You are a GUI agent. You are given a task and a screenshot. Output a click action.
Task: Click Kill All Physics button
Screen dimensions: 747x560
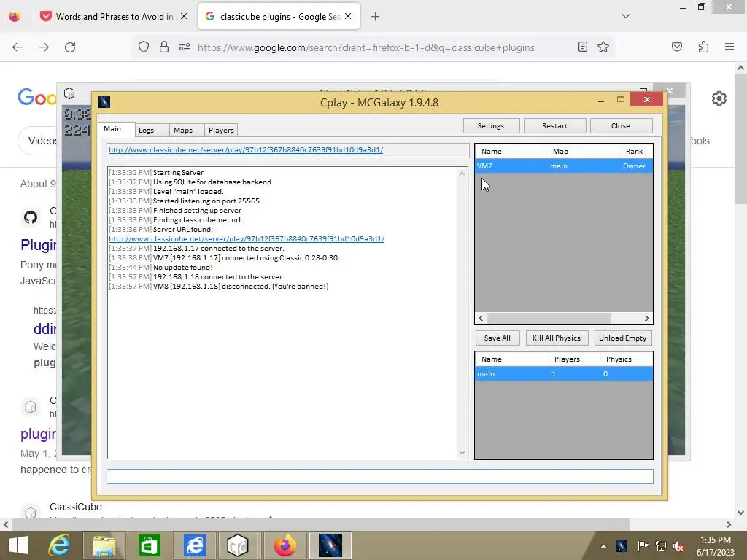(x=557, y=338)
